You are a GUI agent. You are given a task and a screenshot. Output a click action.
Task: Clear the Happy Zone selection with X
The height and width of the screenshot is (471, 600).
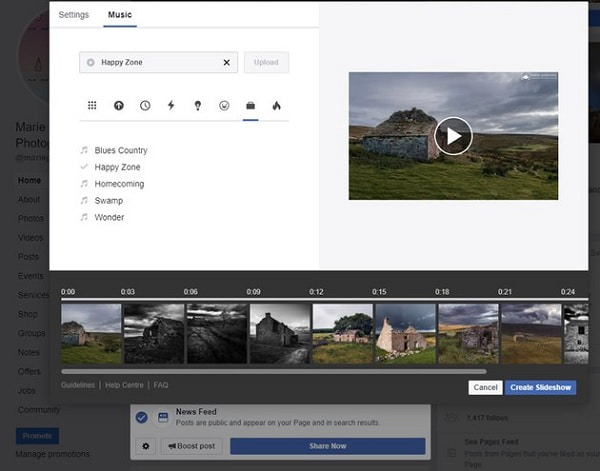click(227, 62)
